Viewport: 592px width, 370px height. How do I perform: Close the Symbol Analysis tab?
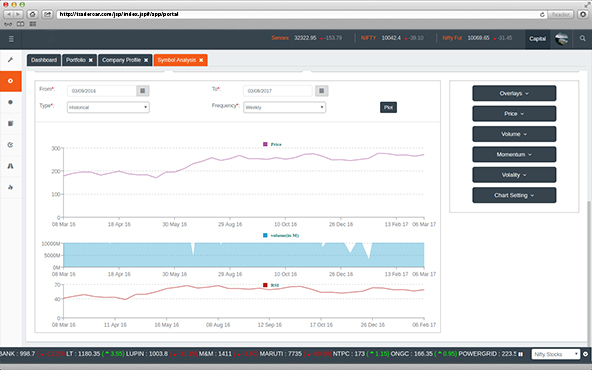(x=201, y=60)
